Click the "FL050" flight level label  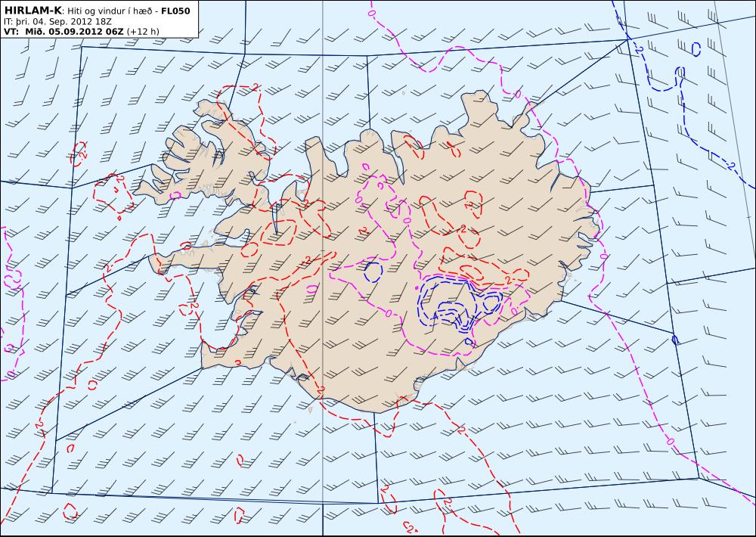(175, 11)
